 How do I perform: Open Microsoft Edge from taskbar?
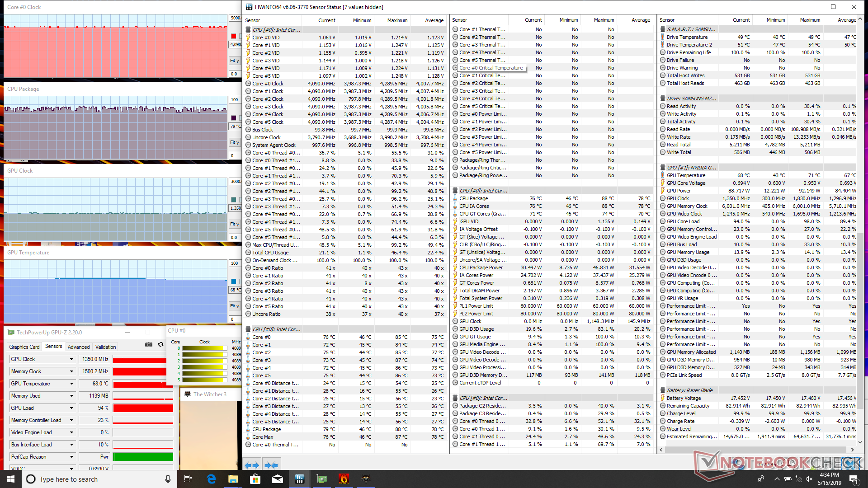click(x=211, y=479)
